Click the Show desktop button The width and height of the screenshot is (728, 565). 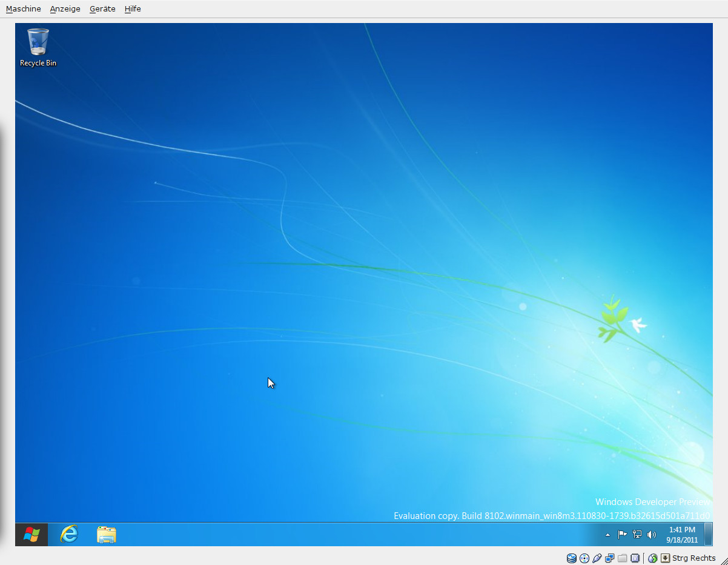coord(708,534)
